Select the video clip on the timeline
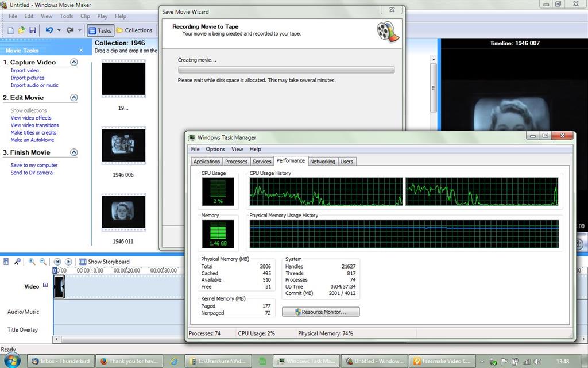This screenshot has height=368, width=588. 59,287
